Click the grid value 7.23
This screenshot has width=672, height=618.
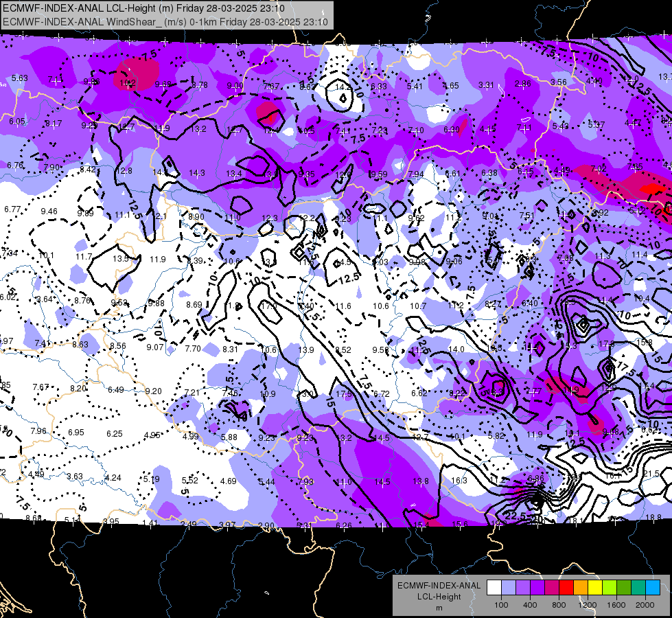[x=380, y=130]
